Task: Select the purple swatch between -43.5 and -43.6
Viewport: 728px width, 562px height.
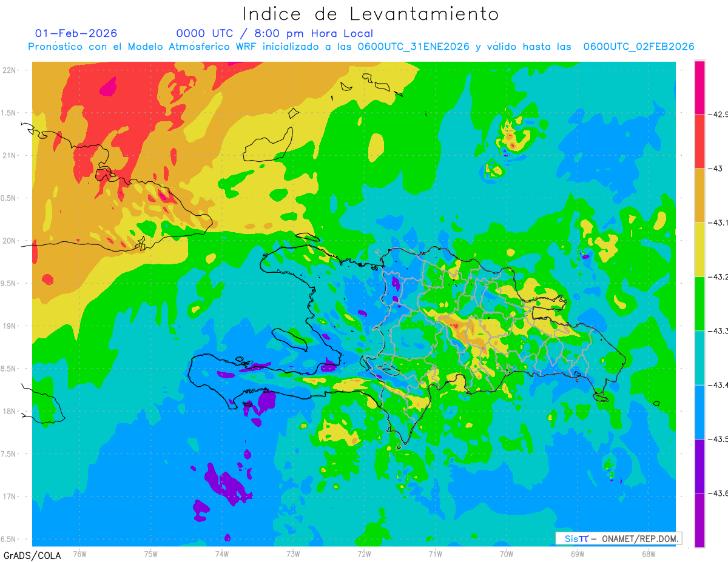Action: [699, 466]
